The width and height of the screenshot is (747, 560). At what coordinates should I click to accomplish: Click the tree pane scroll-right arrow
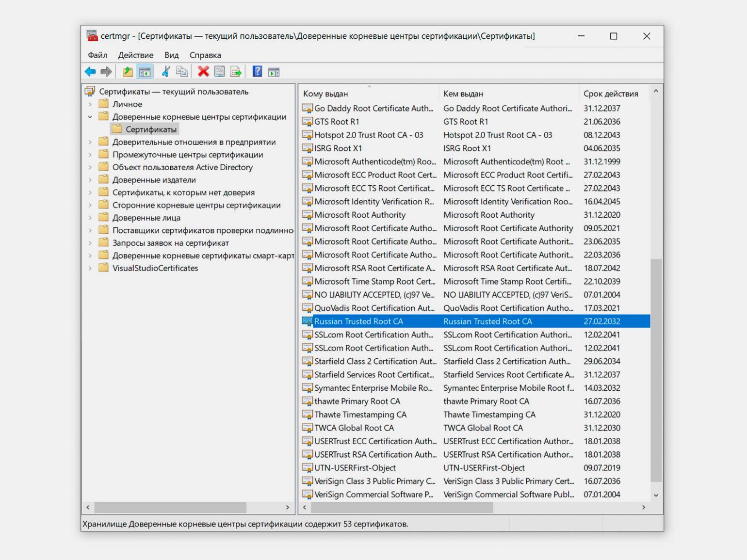pos(288,507)
